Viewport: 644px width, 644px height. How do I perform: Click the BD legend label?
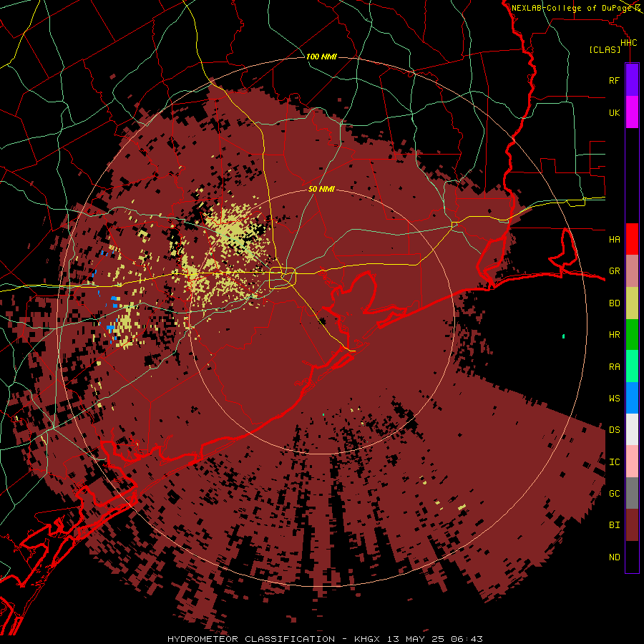coord(615,303)
